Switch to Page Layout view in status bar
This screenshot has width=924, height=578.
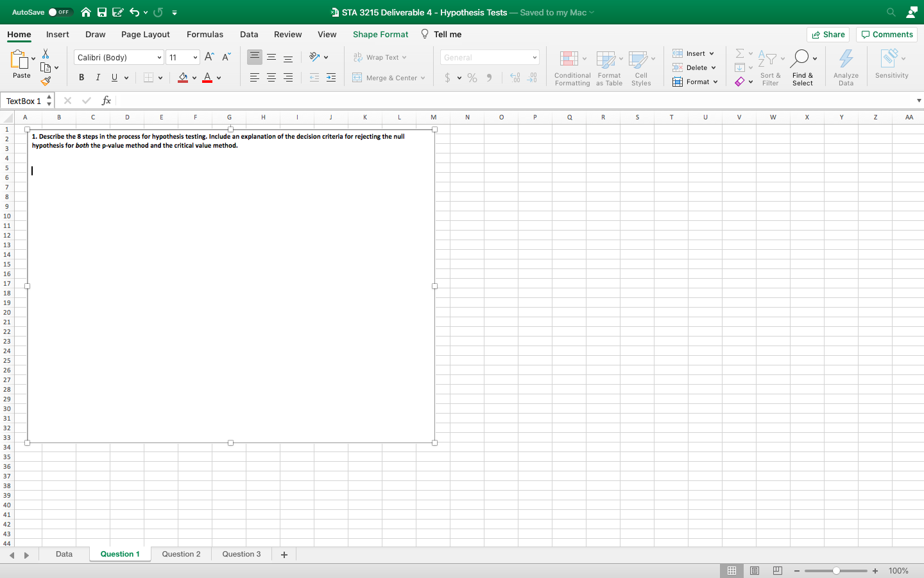click(755, 571)
